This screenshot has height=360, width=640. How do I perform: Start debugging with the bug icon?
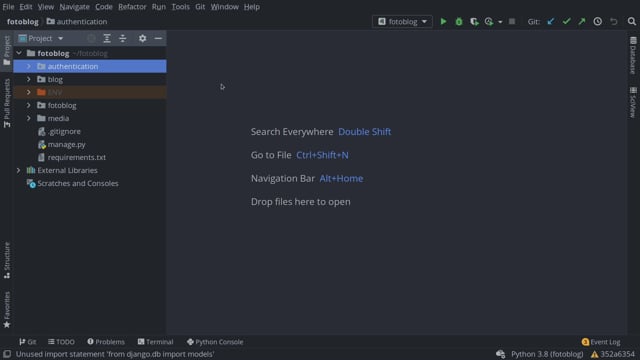[x=459, y=22]
